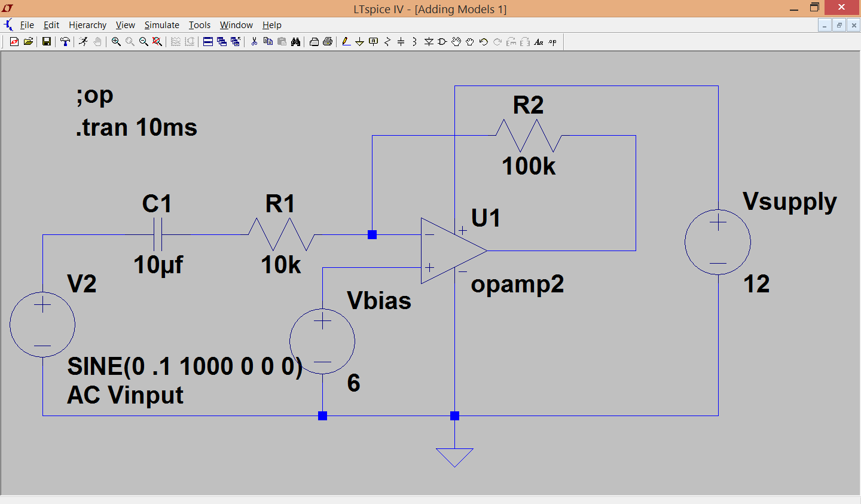
Task: Close the inner schematic document window
Action: click(854, 25)
